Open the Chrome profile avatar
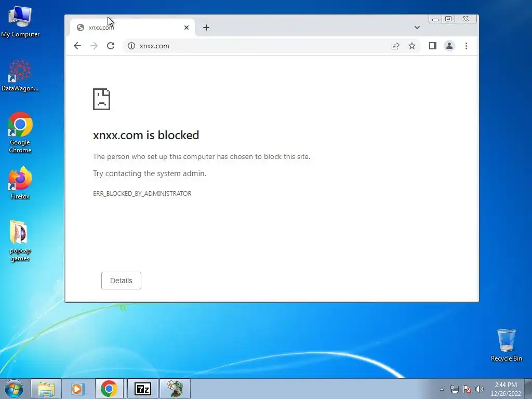Viewport: 532px width, 399px height. click(x=449, y=46)
